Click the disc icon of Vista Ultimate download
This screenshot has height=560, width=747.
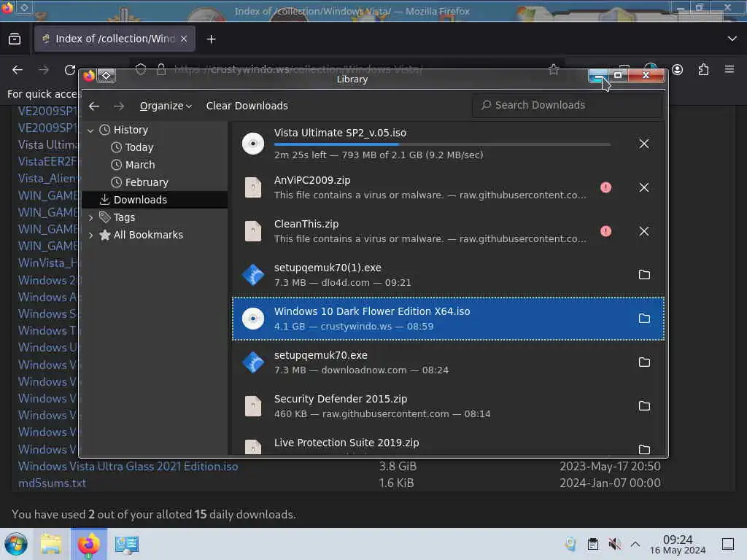click(253, 144)
